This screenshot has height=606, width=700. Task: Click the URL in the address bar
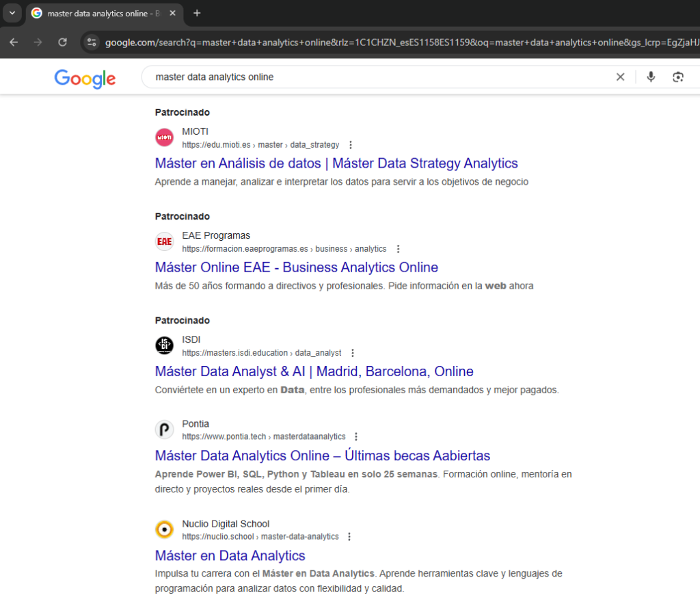[x=402, y=42]
